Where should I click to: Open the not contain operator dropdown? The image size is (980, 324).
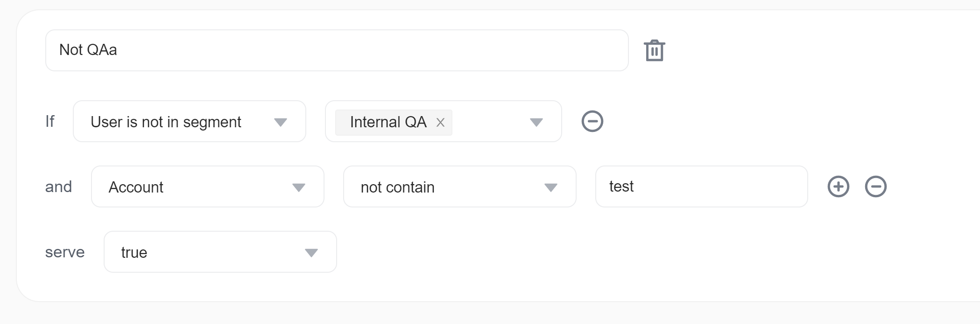click(448, 187)
